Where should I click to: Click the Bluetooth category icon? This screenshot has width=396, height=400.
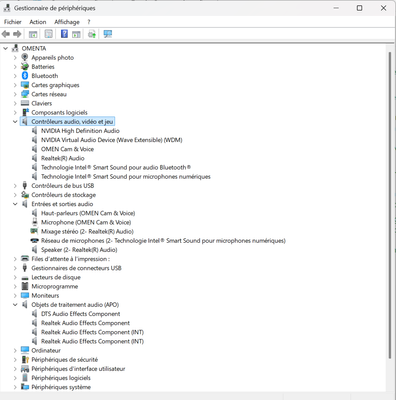pyautogui.click(x=25, y=76)
